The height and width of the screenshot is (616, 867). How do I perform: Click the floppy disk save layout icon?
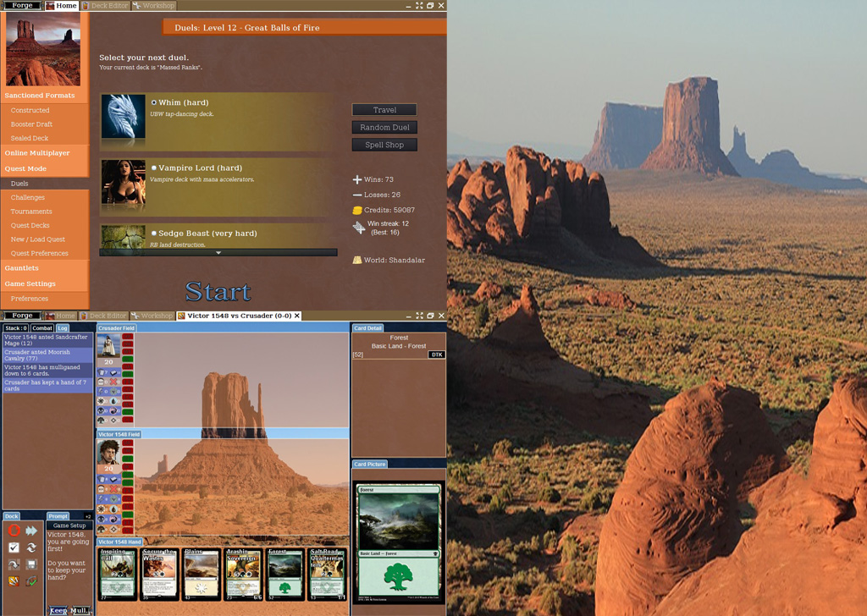tap(31, 564)
